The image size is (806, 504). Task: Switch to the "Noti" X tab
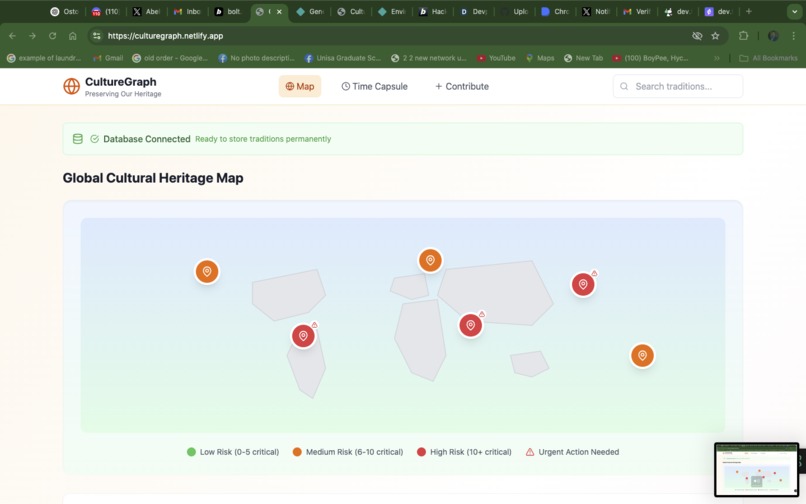click(596, 11)
